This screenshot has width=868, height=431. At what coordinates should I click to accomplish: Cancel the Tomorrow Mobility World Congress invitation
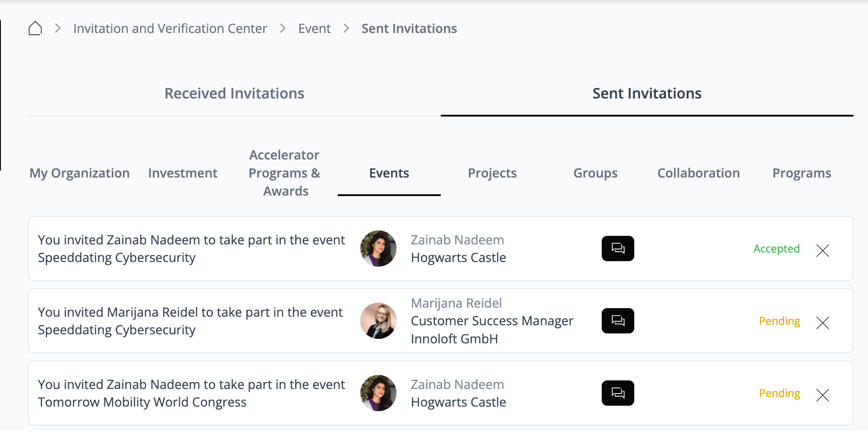tap(822, 395)
